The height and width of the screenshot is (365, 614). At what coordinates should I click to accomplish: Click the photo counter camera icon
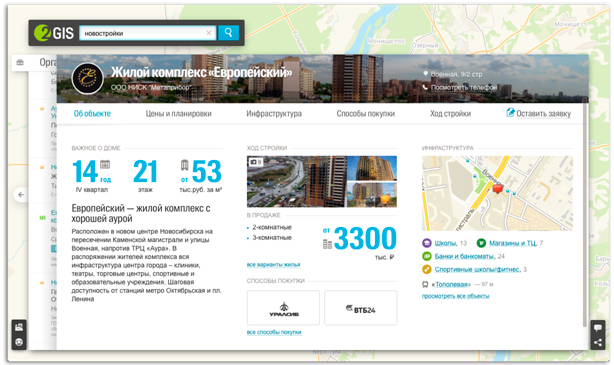tap(255, 162)
